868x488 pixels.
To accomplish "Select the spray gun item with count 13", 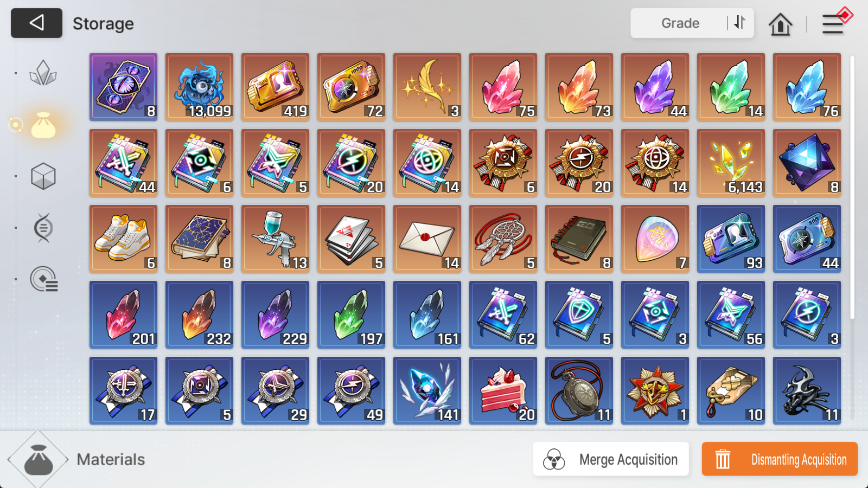I will coord(276,239).
